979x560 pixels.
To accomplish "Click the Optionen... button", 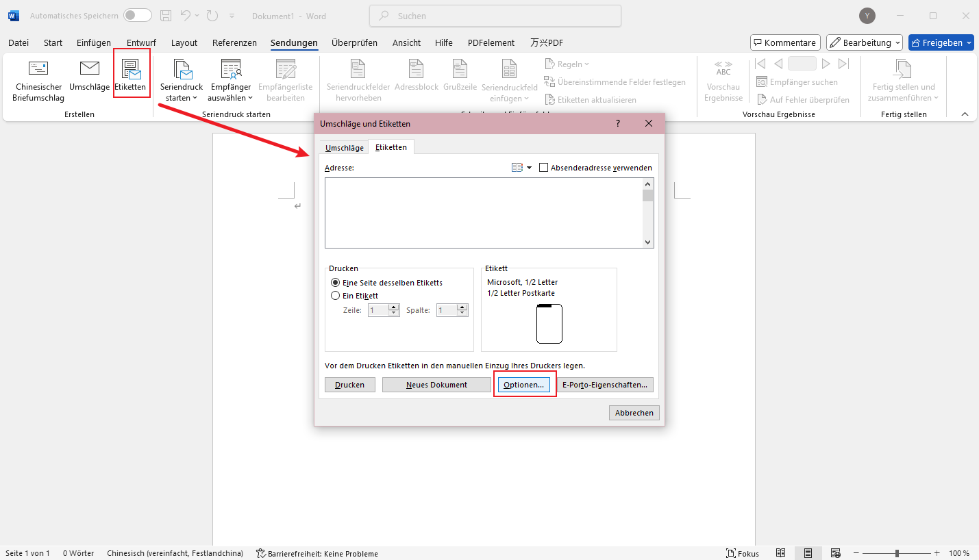I will pyautogui.click(x=524, y=385).
